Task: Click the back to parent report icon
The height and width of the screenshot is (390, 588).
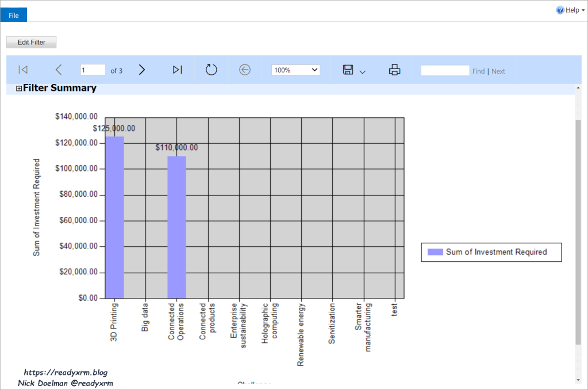Action: click(245, 70)
